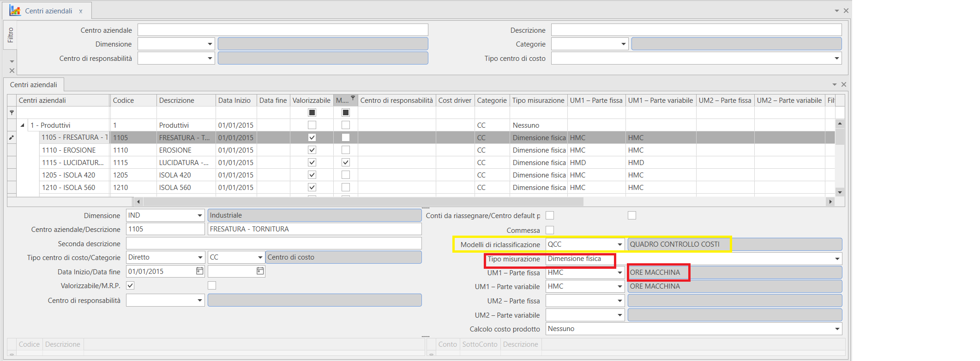980x361 pixels.
Task: Toggle Valorizzabile checkbox for 1105 FRESATURA row
Action: (312, 137)
